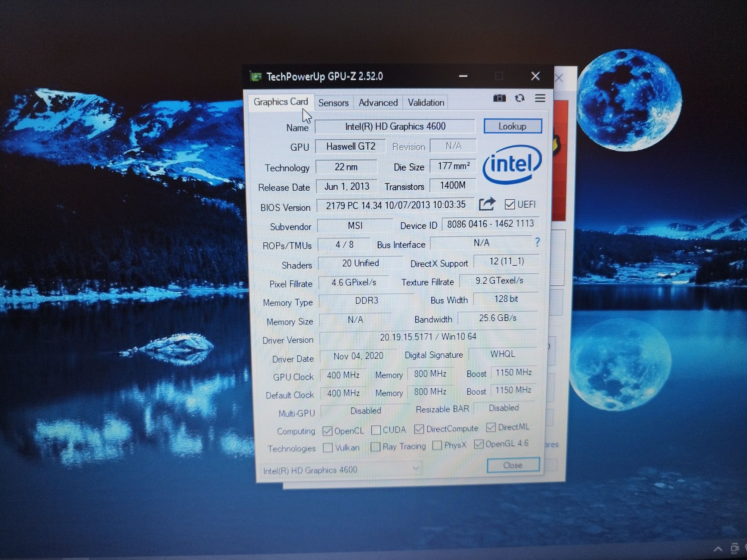Click the Digital Signature value WHQL
The width and height of the screenshot is (747, 560).
pyautogui.click(x=502, y=354)
